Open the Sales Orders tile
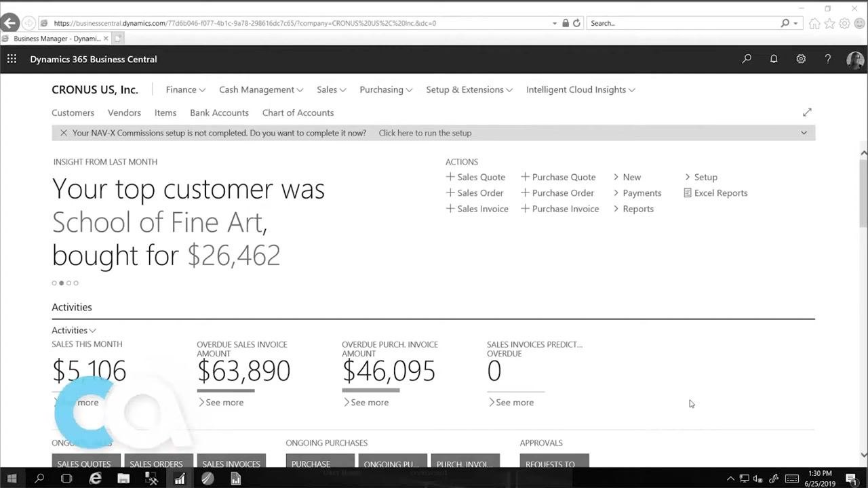 click(x=156, y=461)
